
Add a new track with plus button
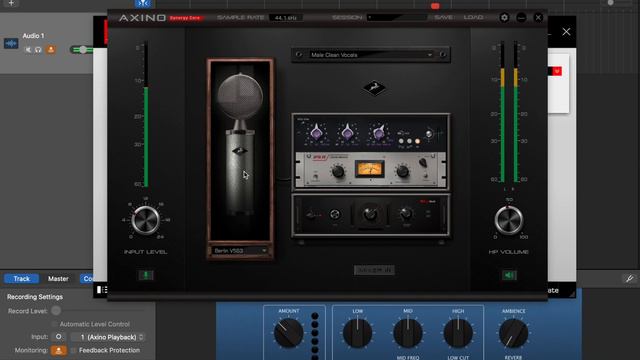[11, 3]
